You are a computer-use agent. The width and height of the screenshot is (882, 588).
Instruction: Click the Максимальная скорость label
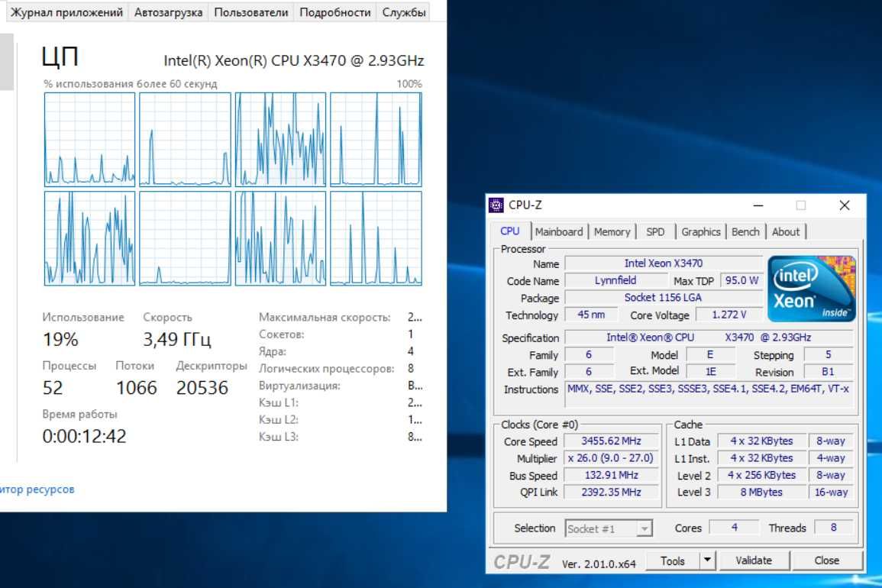click(325, 318)
